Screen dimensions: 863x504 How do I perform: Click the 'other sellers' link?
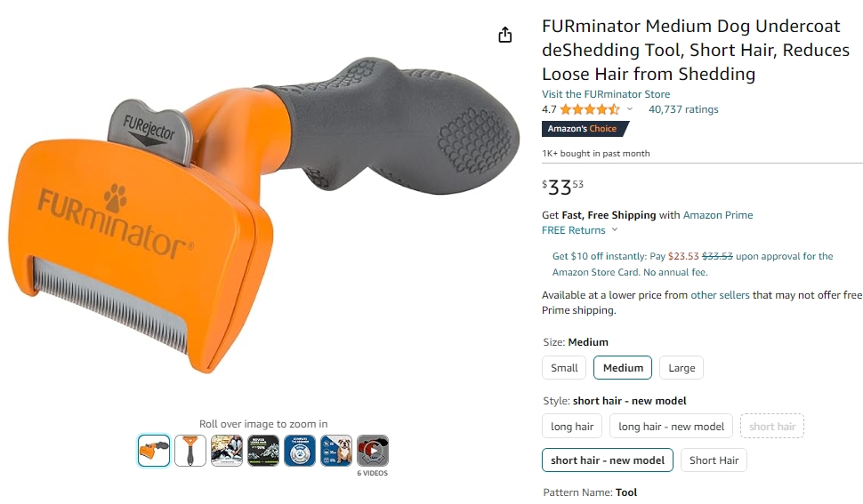(x=720, y=295)
